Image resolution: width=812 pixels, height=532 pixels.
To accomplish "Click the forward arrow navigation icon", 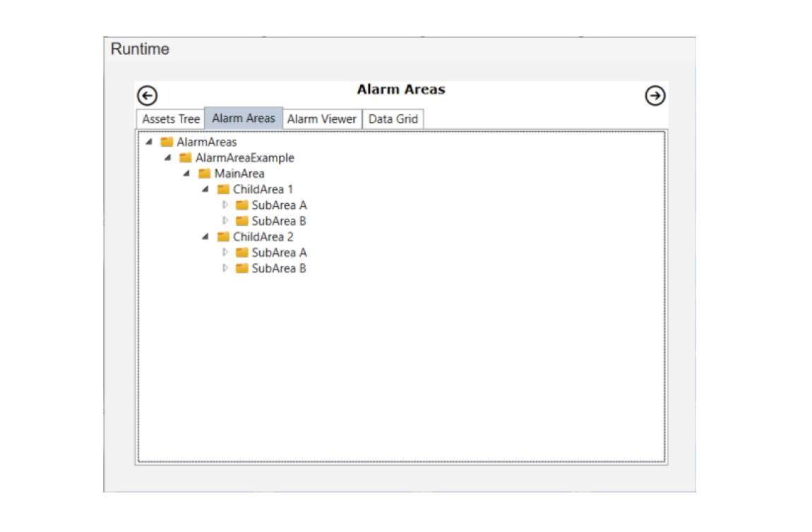I will [x=655, y=96].
